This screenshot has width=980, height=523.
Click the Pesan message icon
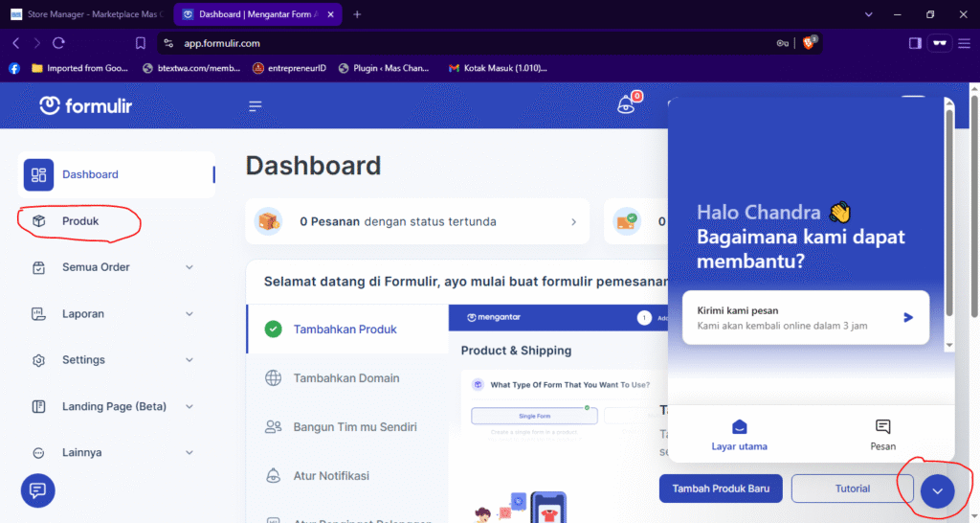pos(882,426)
